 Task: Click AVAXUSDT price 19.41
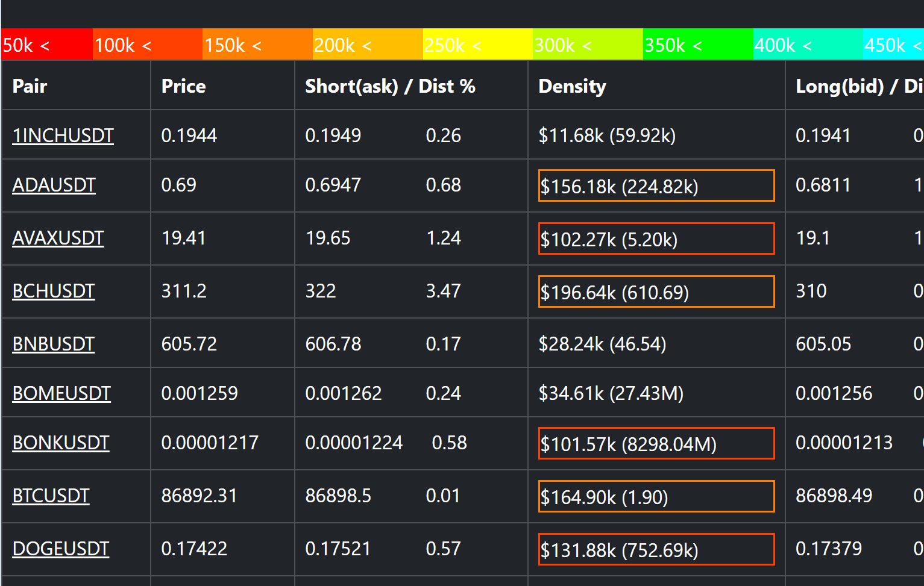point(184,238)
